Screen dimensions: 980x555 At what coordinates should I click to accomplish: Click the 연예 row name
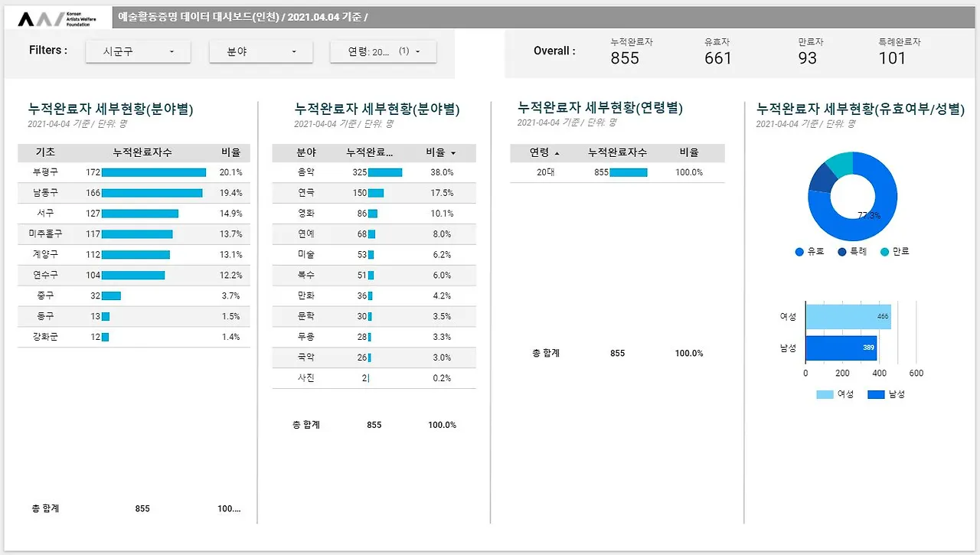click(x=306, y=233)
